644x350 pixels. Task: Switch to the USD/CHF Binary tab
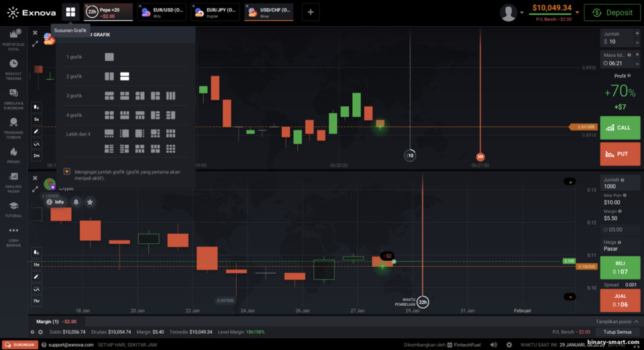[268, 12]
